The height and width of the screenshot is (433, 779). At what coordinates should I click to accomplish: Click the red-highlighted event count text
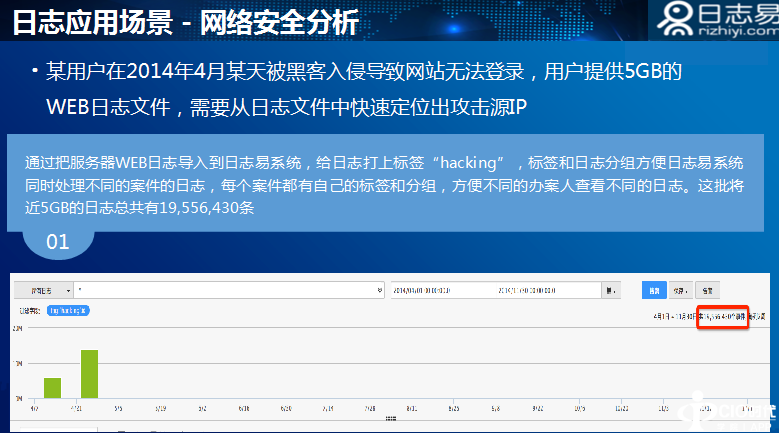723,316
